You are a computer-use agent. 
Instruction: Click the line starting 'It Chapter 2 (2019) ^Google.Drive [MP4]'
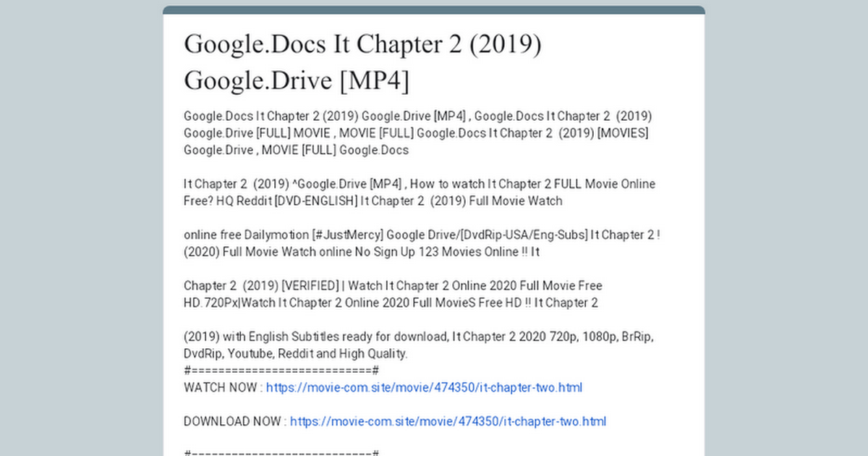(x=420, y=184)
